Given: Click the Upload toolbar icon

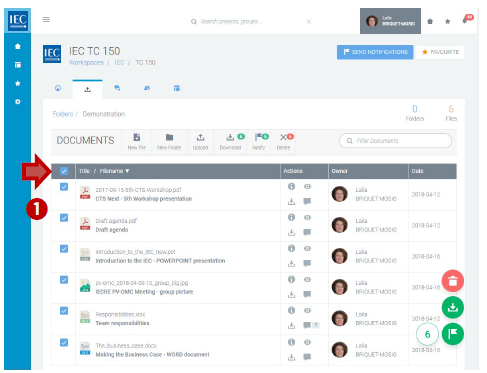Looking at the screenshot, I should click(x=200, y=142).
